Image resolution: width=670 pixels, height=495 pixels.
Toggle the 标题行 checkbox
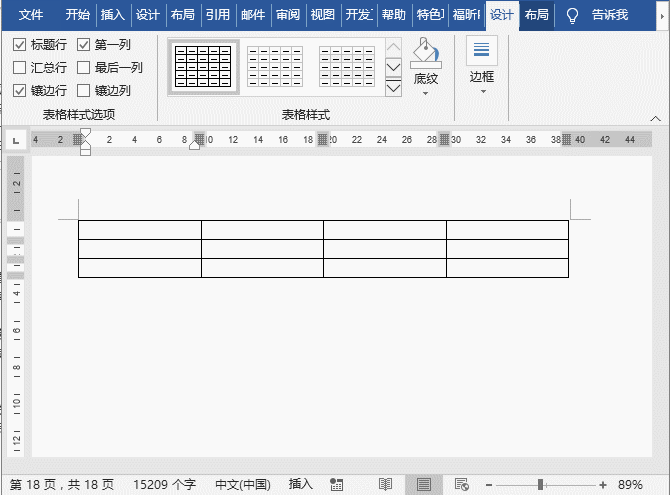pyautogui.click(x=19, y=44)
